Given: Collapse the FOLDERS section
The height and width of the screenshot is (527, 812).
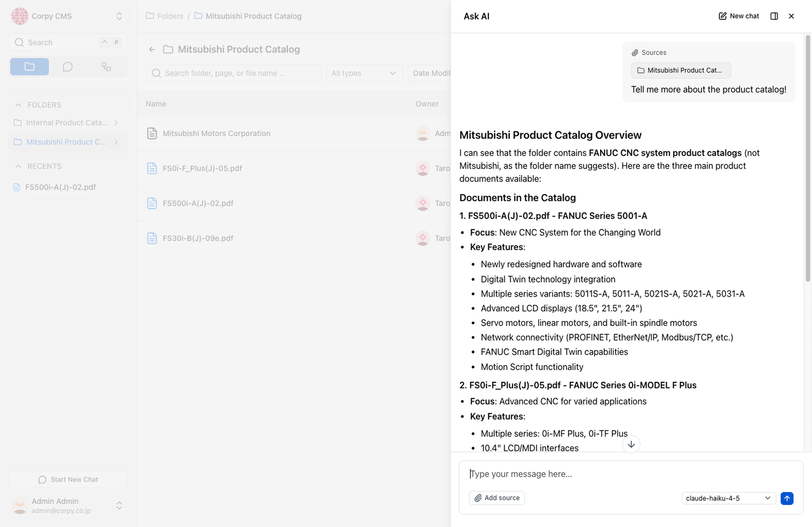Looking at the screenshot, I should 18,105.
